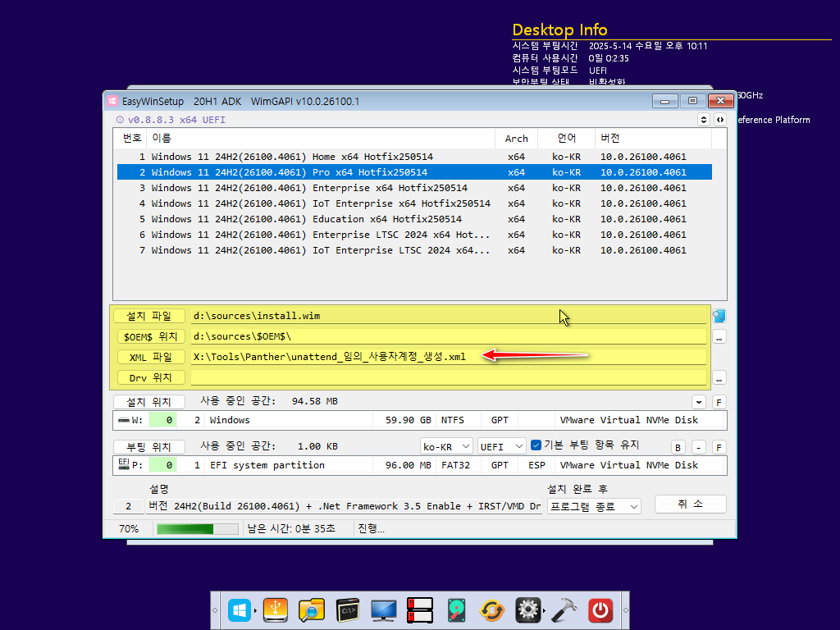This screenshot has height=630, width=840.
Task: Select Windows 11 Home x64 row
Action: pos(414,157)
